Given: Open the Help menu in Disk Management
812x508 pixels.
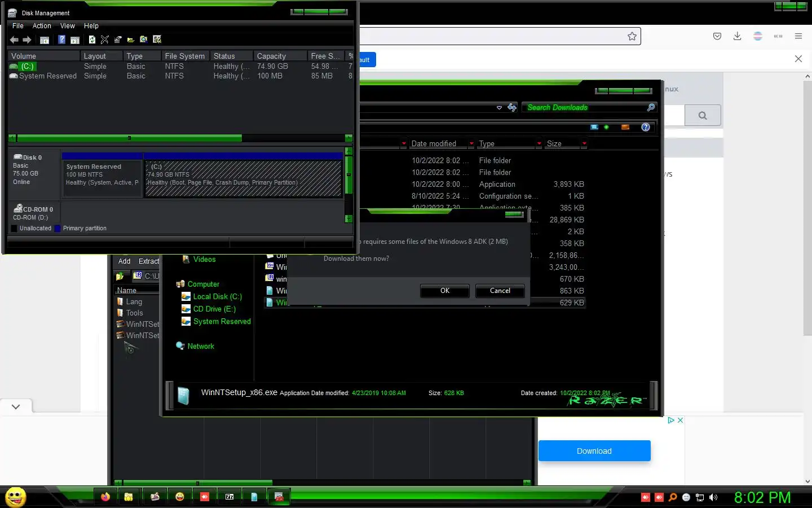Looking at the screenshot, I should coord(91,26).
